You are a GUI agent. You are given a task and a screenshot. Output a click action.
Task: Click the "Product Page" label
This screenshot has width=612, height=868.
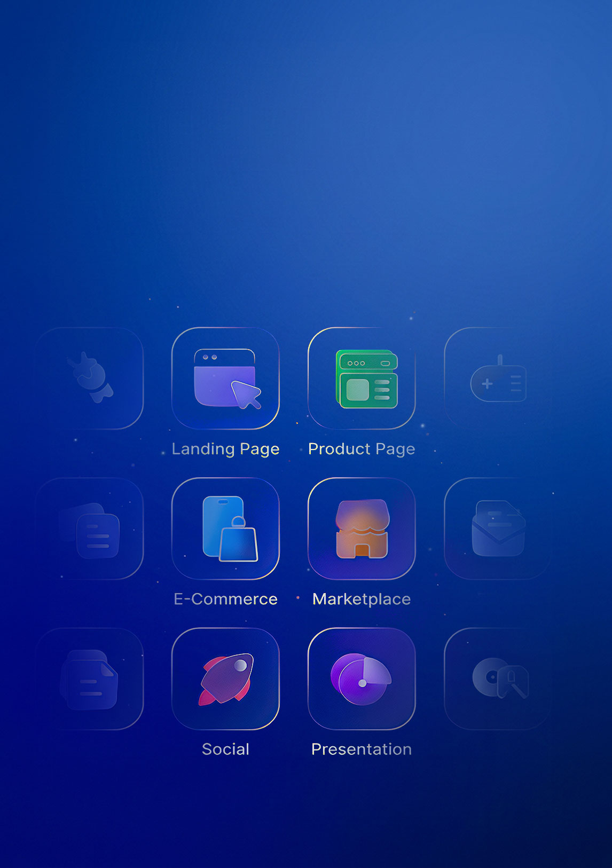click(362, 449)
